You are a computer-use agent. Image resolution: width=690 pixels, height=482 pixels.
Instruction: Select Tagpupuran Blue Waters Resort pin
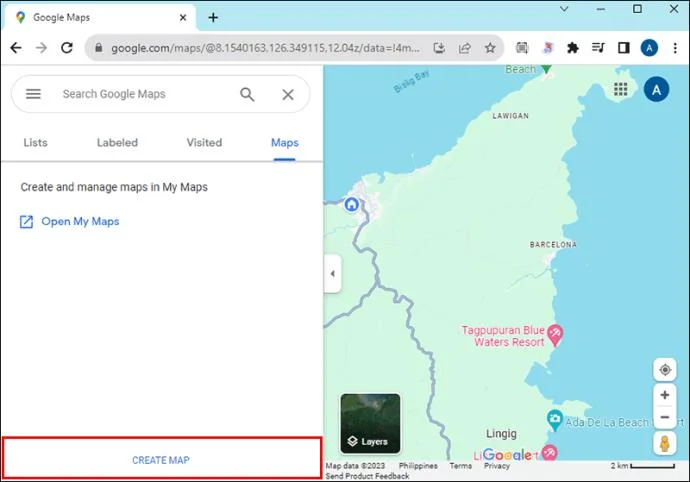(x=555, y=335)
